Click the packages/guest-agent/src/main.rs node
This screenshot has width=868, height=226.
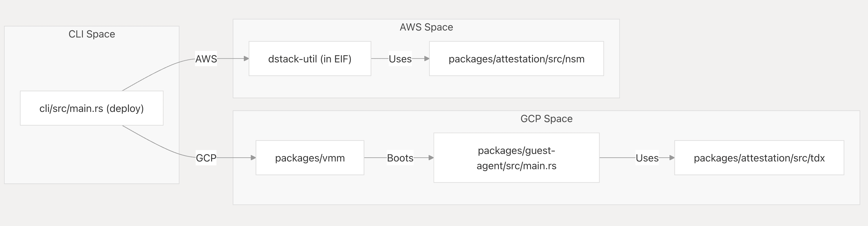[516, 158]
